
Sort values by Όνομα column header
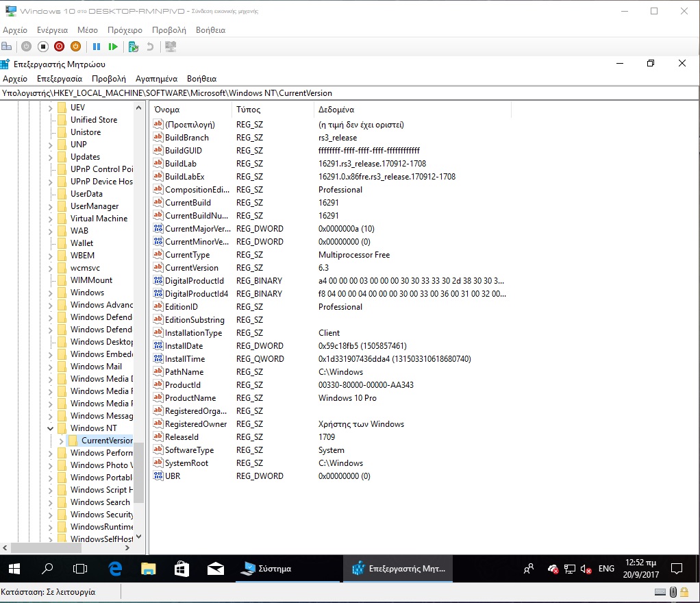pos(190,110)
